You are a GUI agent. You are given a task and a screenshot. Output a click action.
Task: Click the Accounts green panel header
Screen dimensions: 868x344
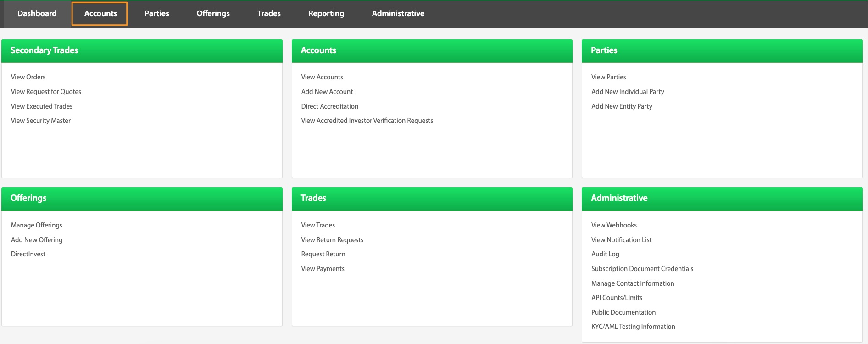(x=432, y=51)
